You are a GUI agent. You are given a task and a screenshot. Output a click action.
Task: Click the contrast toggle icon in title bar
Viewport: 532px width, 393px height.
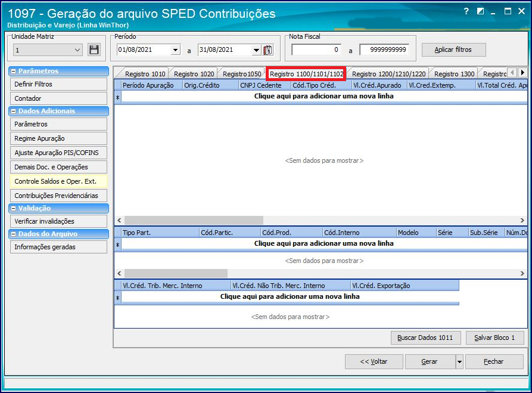pyautogui.click(x=480, y=11)
